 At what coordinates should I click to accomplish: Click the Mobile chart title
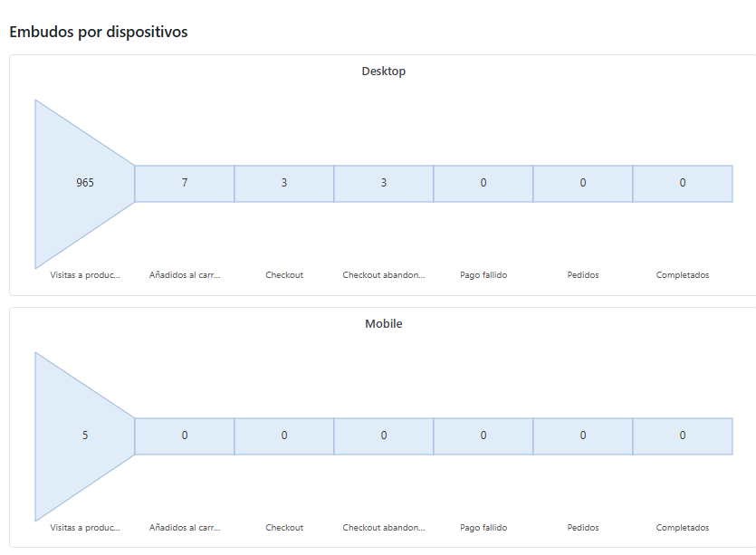pos(384,324)
